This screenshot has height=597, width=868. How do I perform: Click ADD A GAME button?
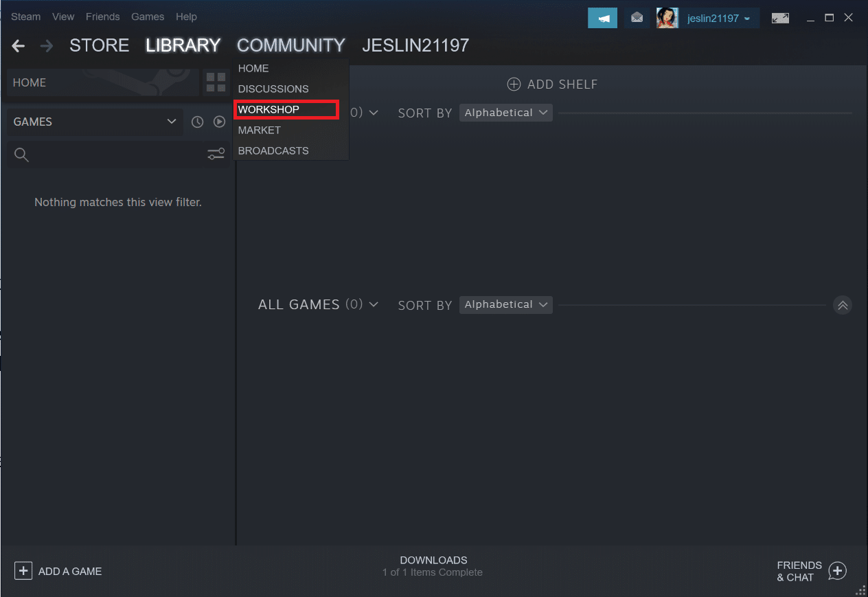click(58, 571)
